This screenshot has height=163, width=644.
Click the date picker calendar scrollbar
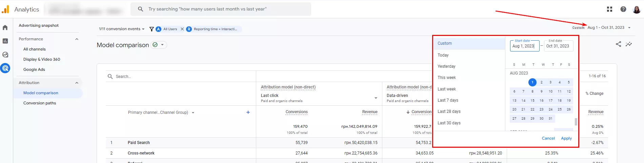576,122
